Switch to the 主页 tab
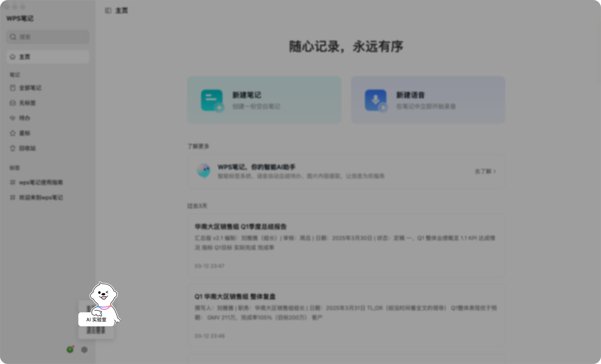The image size is (601, 364). tap(121, 11)
